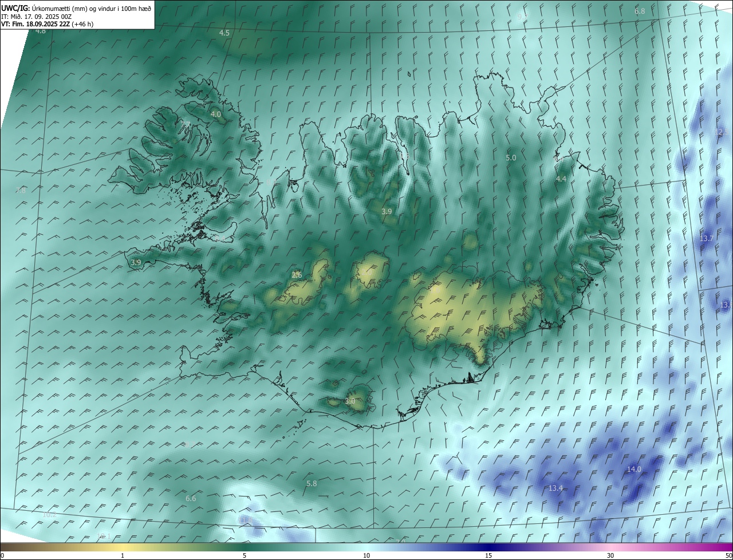Click the 4.5 value label on the map

[x=224, y=33]
